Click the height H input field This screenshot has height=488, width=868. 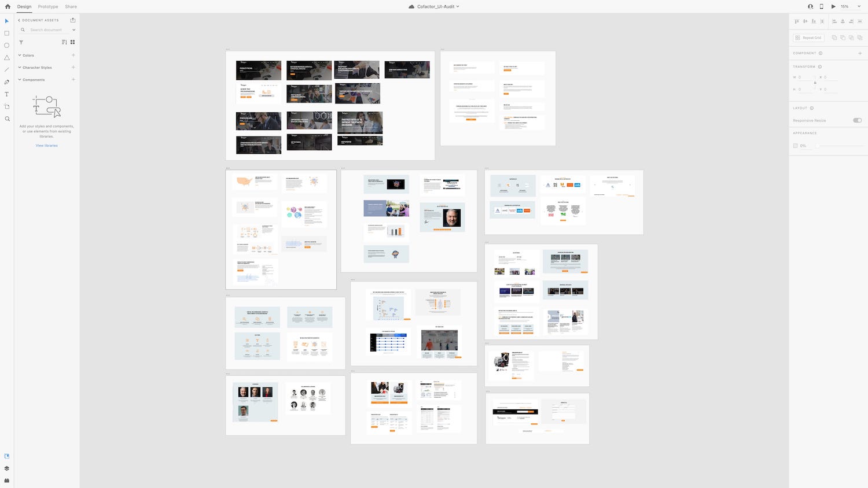(806, 89)
